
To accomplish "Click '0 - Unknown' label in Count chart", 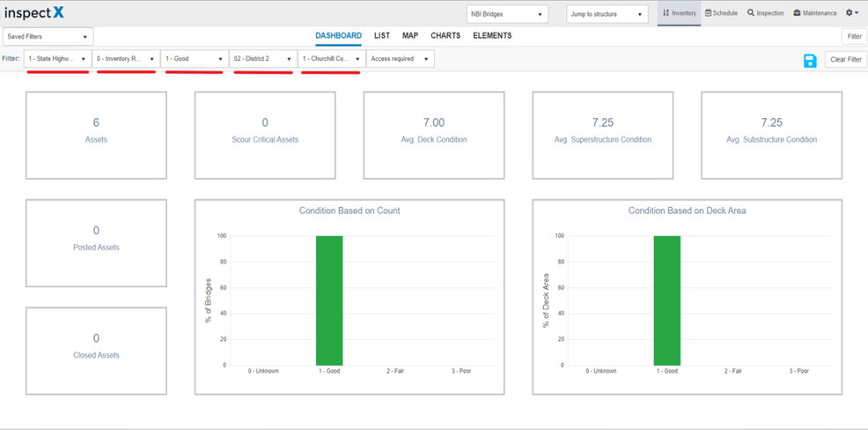I will (263, 371).
